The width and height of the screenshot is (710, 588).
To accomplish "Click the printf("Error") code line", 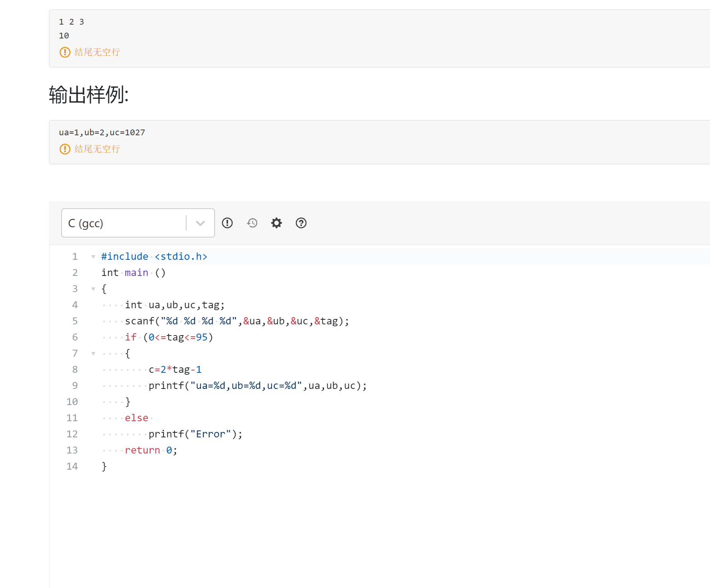I will pos(195,434).
